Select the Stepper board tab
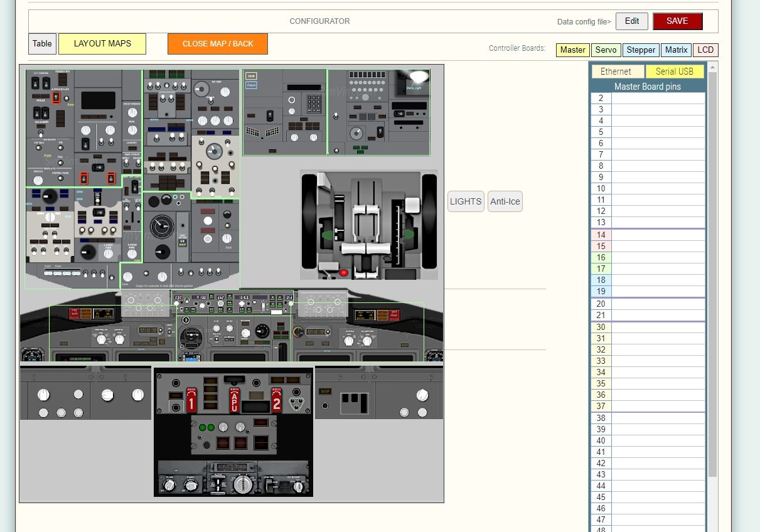This screenshot has width=760, height=532. coord(641,50)
